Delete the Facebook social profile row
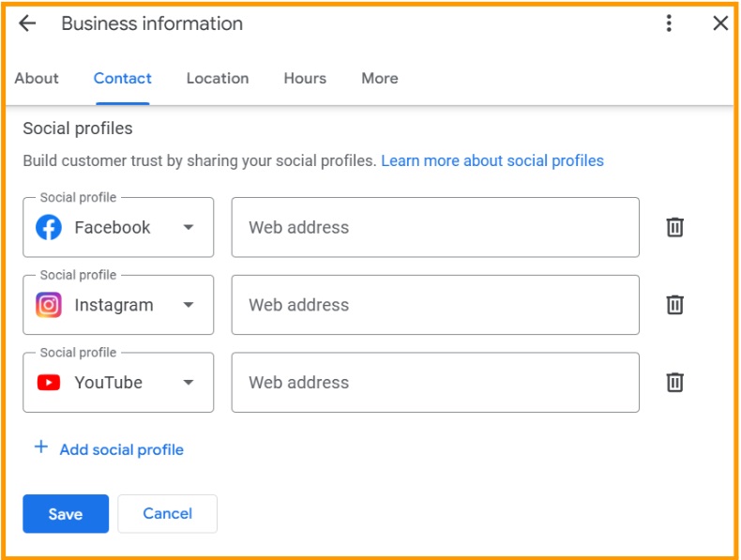The width and height of the screenshot is (741, 560). [674, 227]
